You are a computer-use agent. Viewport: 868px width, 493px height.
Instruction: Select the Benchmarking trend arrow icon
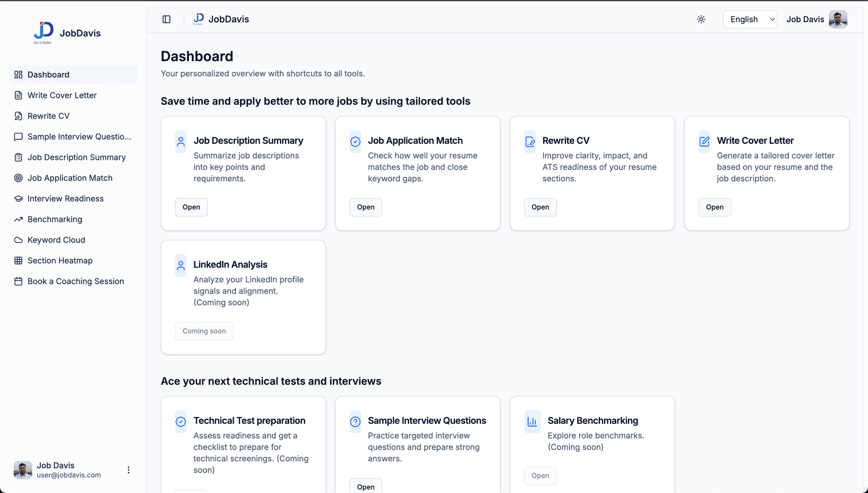point(18,219)
